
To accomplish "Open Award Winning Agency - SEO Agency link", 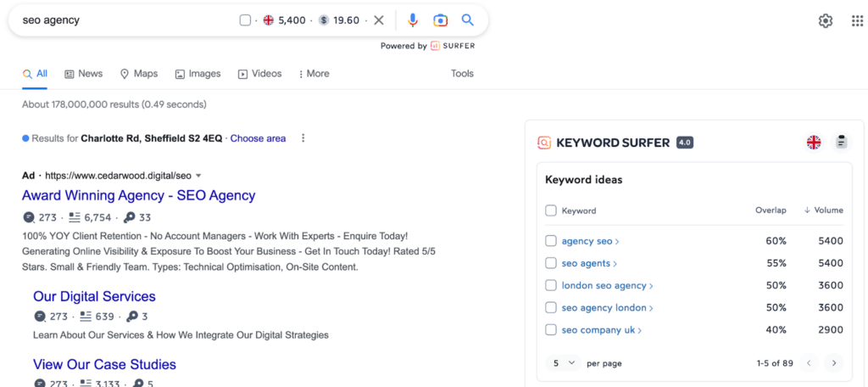I will (x=138, y=195).
